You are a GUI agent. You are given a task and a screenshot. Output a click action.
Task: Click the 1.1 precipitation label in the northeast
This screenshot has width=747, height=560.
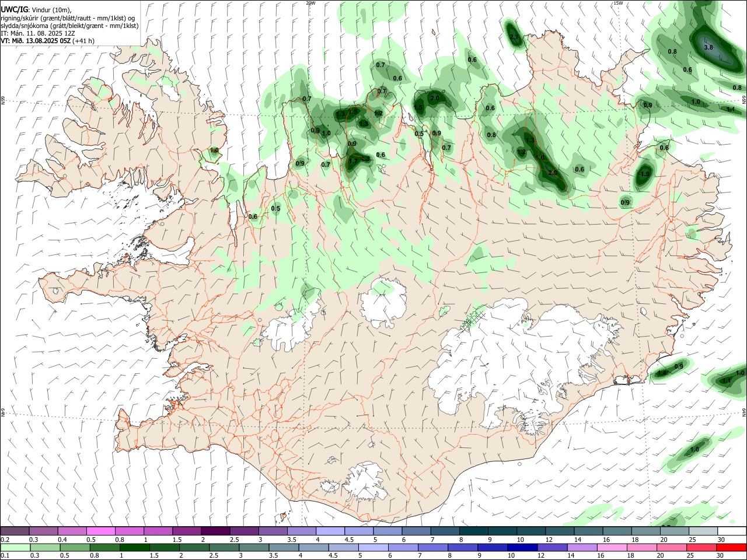731,109
